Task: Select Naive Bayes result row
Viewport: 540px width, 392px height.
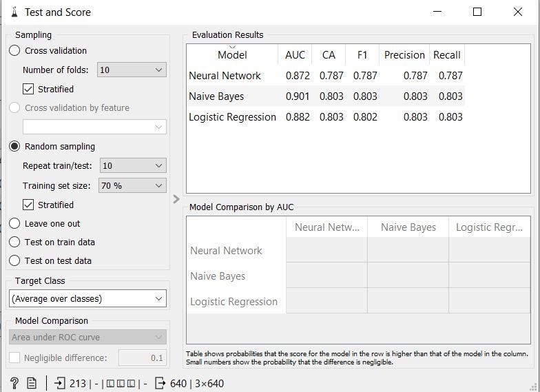Action: (x=325, y=96)
